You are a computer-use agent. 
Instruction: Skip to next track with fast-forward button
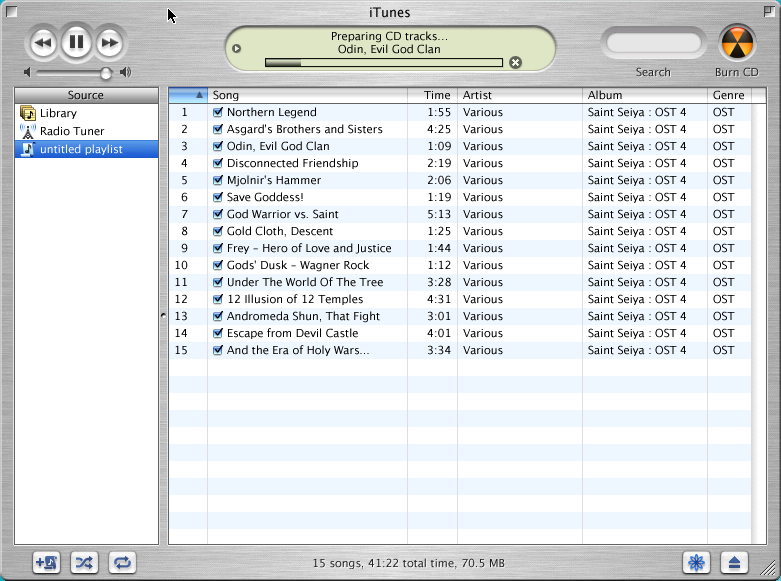pyautogui.click(x=110, y=43)
